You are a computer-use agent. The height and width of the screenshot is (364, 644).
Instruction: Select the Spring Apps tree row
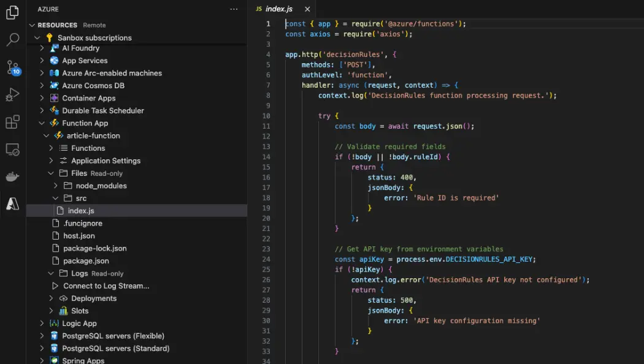tap(137, 360)
